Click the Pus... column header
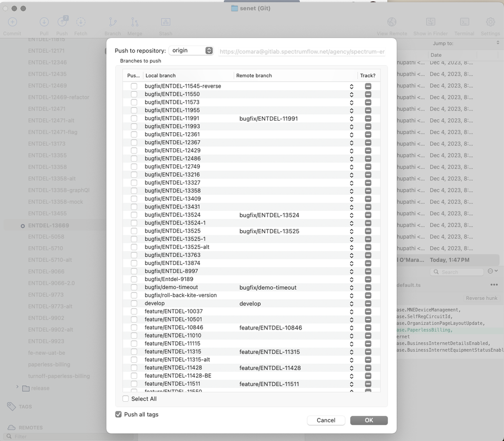This screenshot has width=504, height=441. click(133, 76)
